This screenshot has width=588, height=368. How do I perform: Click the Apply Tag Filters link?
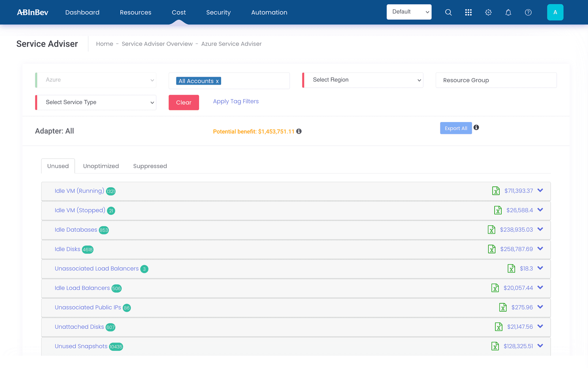(x=236, y=101)
